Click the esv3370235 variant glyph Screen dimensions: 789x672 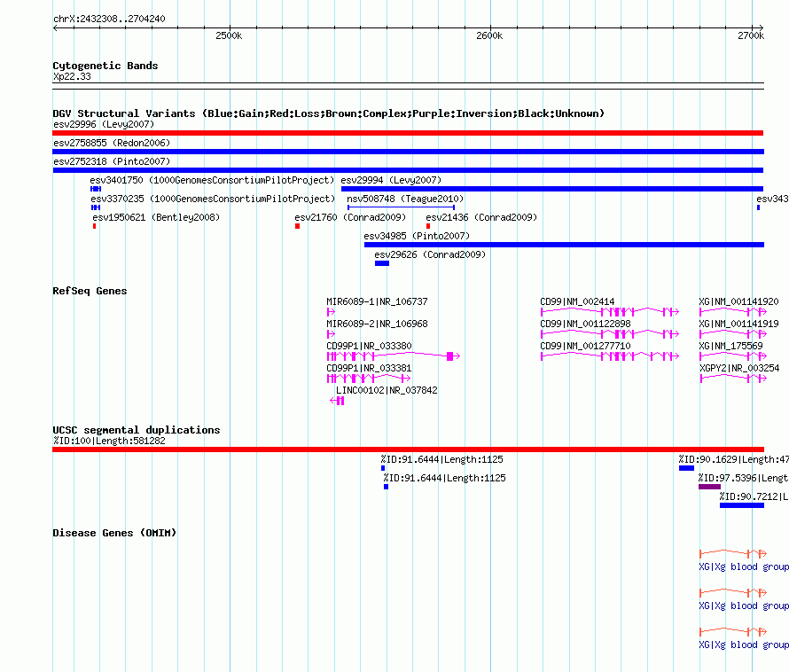tap(96, 207)
